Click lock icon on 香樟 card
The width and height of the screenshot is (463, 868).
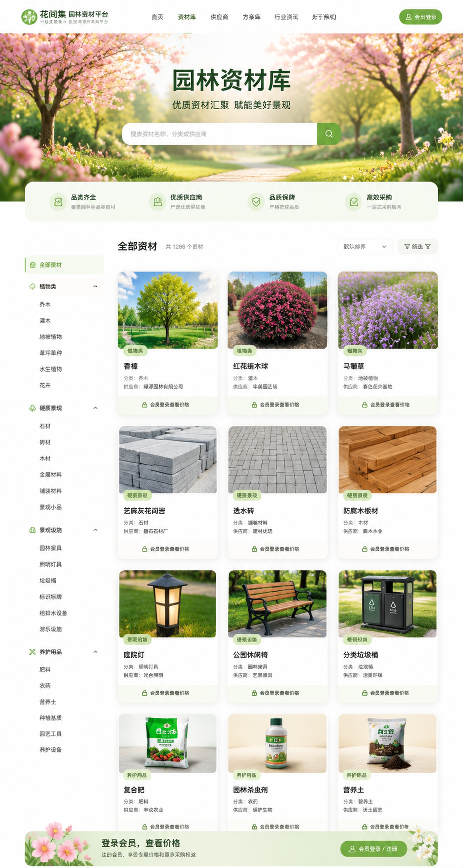coord(144,405)
